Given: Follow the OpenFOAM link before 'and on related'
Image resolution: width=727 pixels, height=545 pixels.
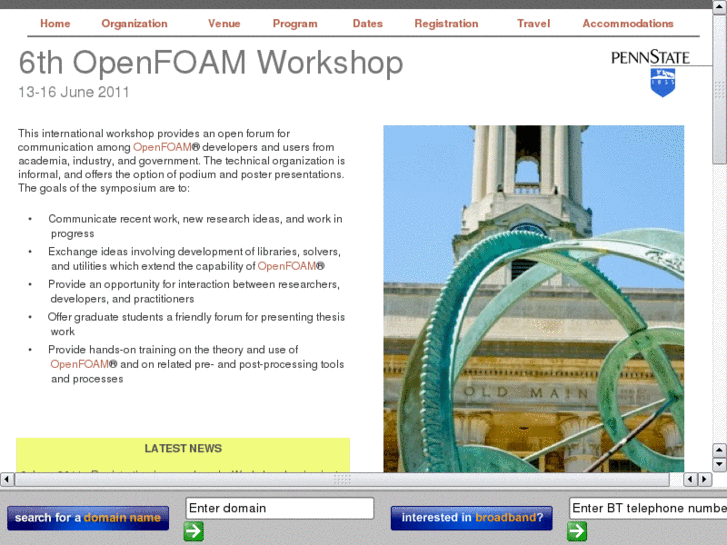Looking at the screenshot, I should (x=80, y=364).
